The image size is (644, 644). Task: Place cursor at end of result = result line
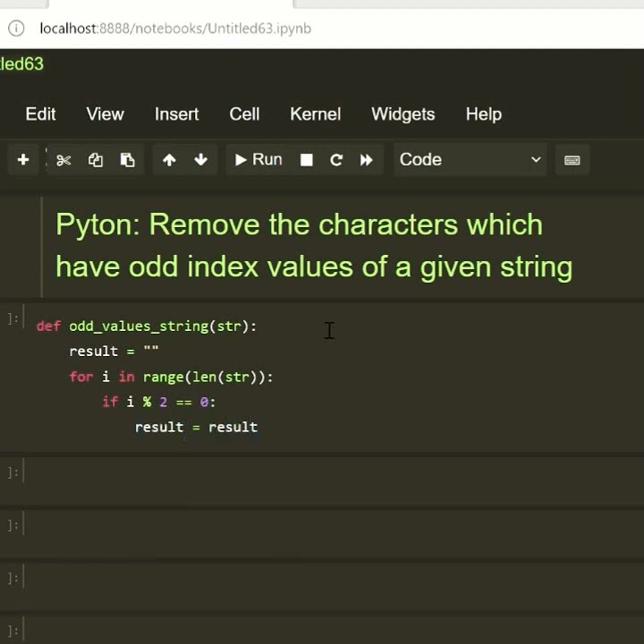tap(258, 428)
